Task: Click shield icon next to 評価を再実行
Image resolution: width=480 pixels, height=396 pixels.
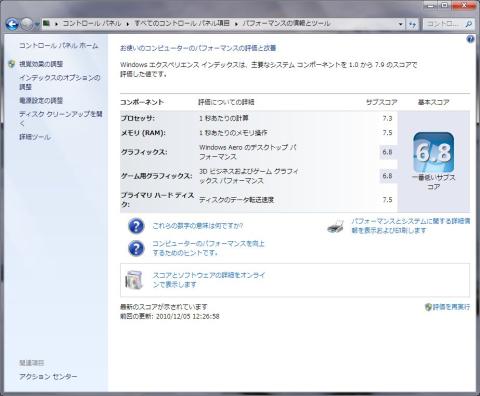Action: [x=428, y=307]
